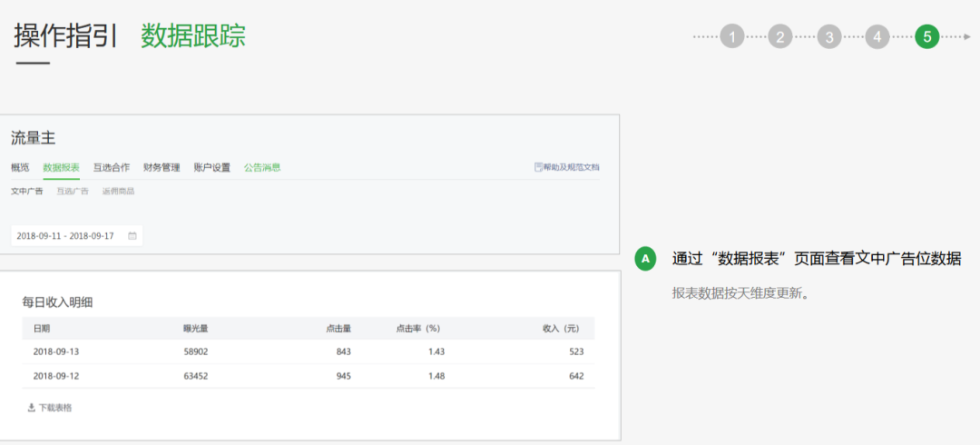The height and width of the screenshot is (445, 980).
Task: Click the date range 2018-09-11 - 2018-09-17 field
Action: (x=76, y=236)
